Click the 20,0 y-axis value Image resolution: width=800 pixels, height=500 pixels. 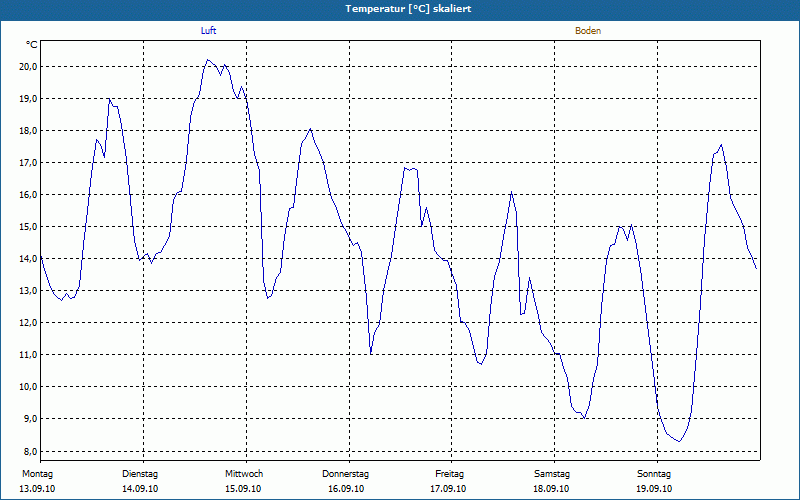tap(28, 67)
